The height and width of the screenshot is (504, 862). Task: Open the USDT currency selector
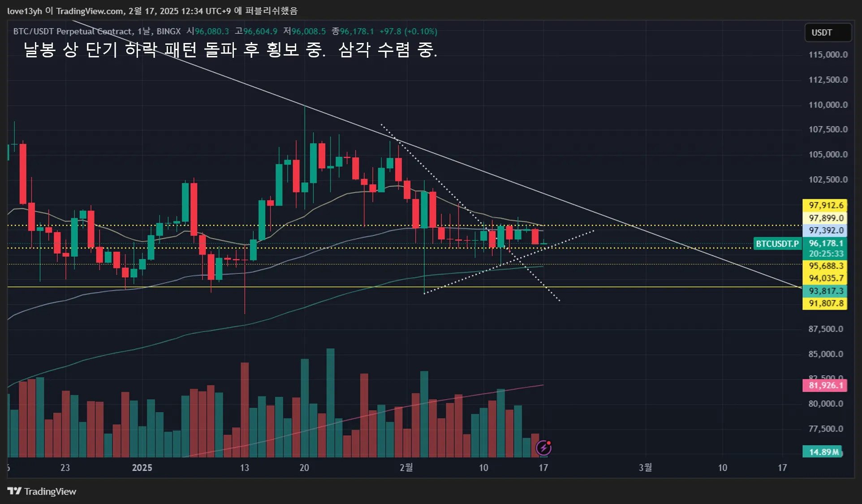(828, 32)
